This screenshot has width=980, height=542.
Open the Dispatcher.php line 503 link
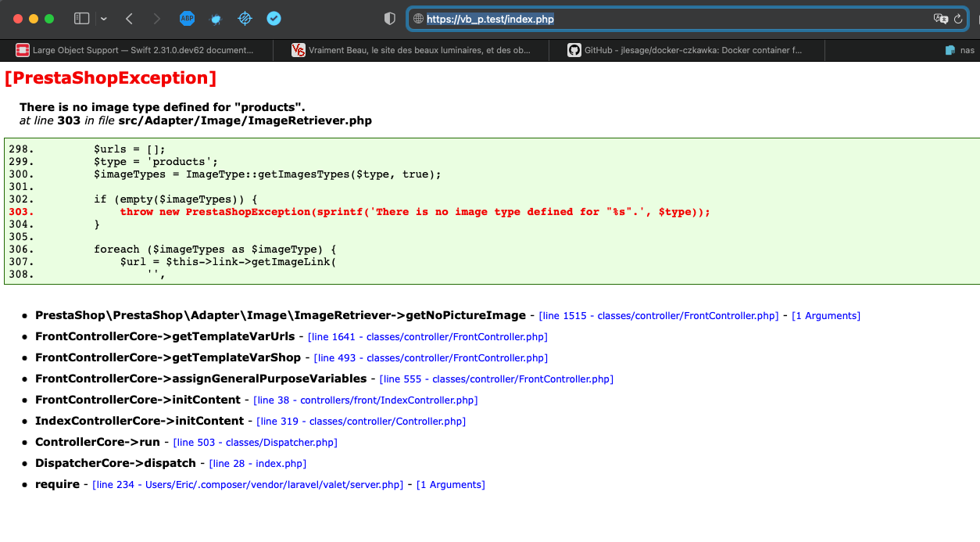click(254, 442)
